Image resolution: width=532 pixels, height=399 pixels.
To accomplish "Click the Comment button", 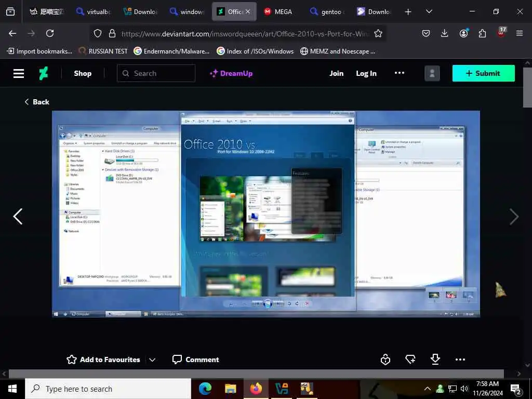I will [x=195, y=360].
